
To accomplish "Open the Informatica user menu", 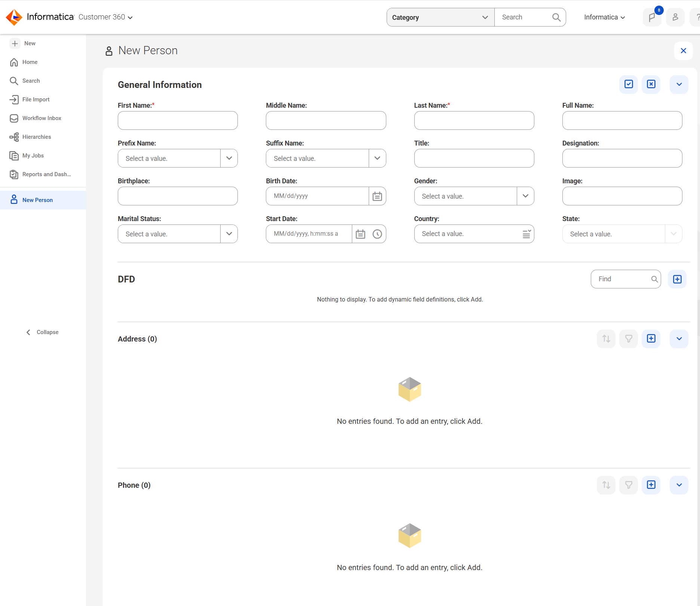I will tap(604, 17).
